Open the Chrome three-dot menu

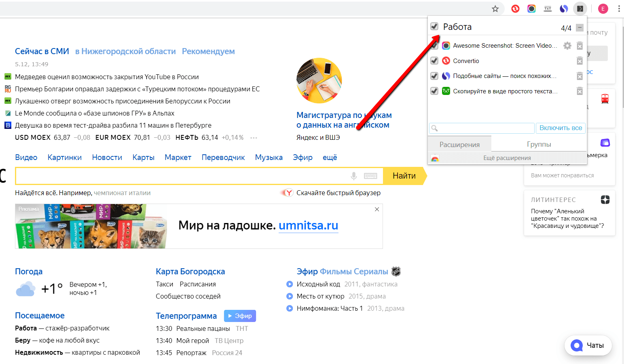[619, 8]
